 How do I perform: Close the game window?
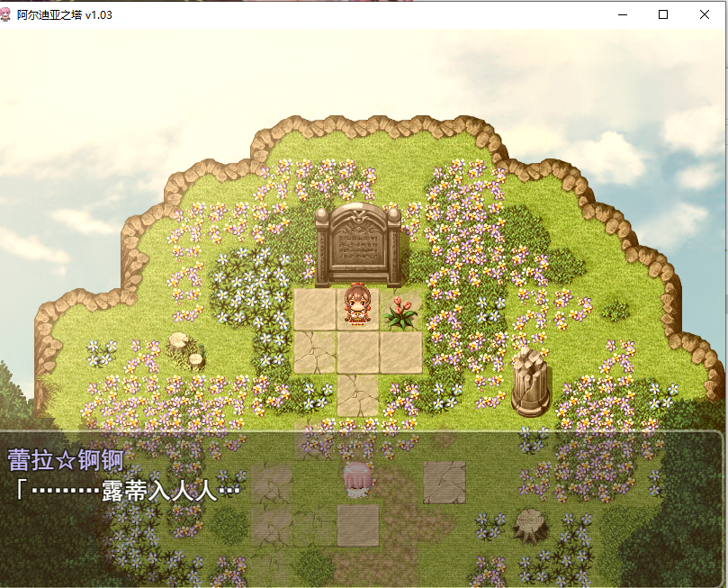pyautogui.click(x=705, y=14)
